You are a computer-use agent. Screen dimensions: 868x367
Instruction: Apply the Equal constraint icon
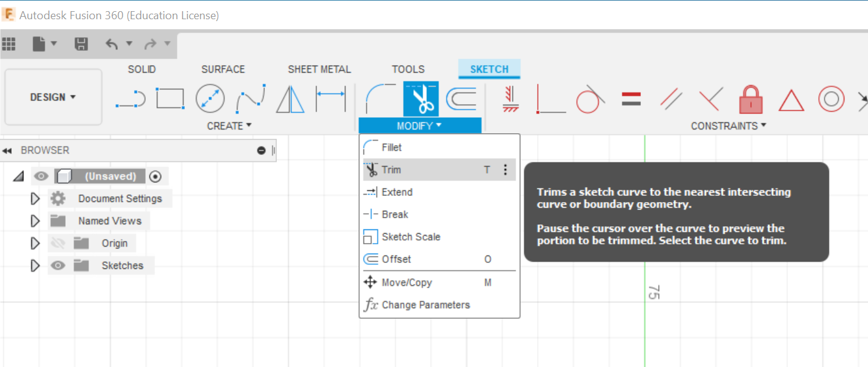631,99
